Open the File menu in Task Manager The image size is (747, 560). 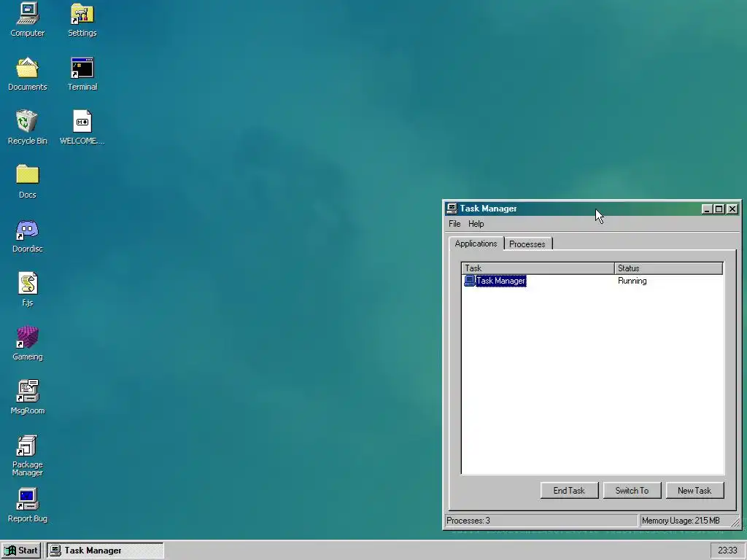[x=454, y=224]
